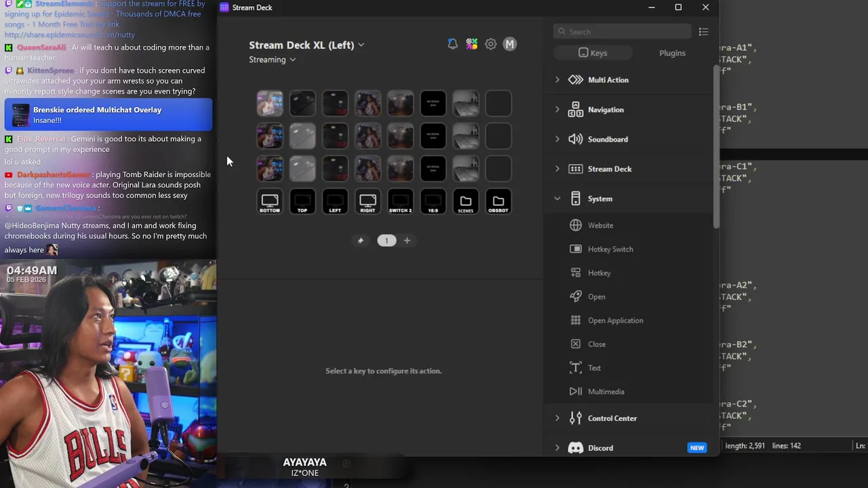
Task: Switch to the Plugins tab
Action: [x=672, y=53]
